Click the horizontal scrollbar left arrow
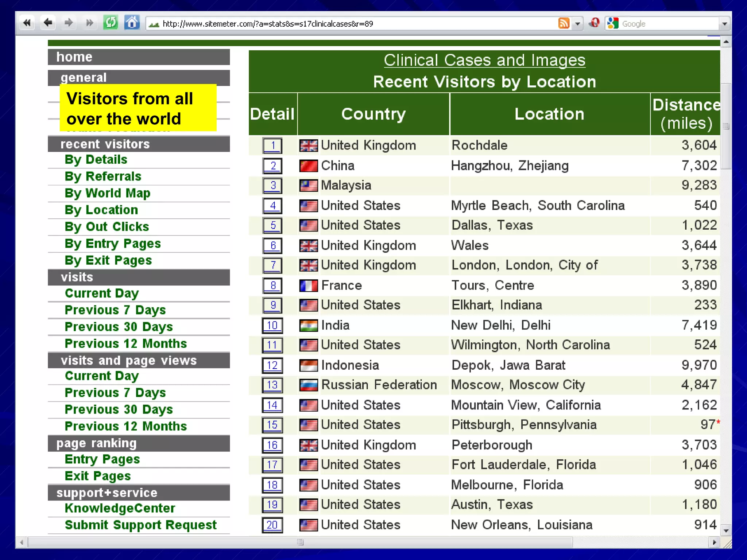This screenshot has width=747, height=560. click(22, 542)
